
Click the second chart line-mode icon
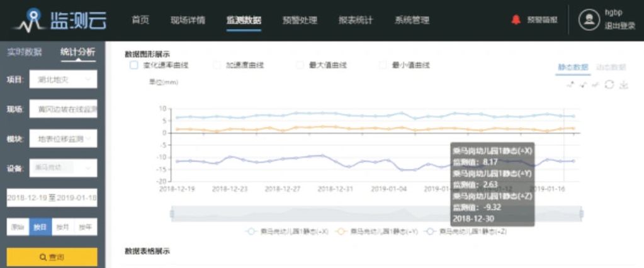click(583, 84)
